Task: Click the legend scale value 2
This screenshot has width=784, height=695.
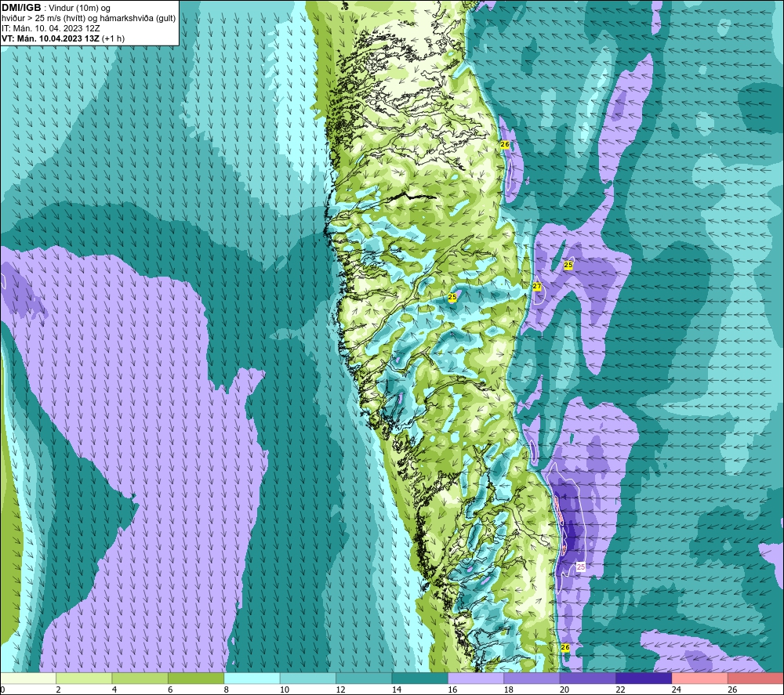Action: pyautogui.click(x=59, y=690)
